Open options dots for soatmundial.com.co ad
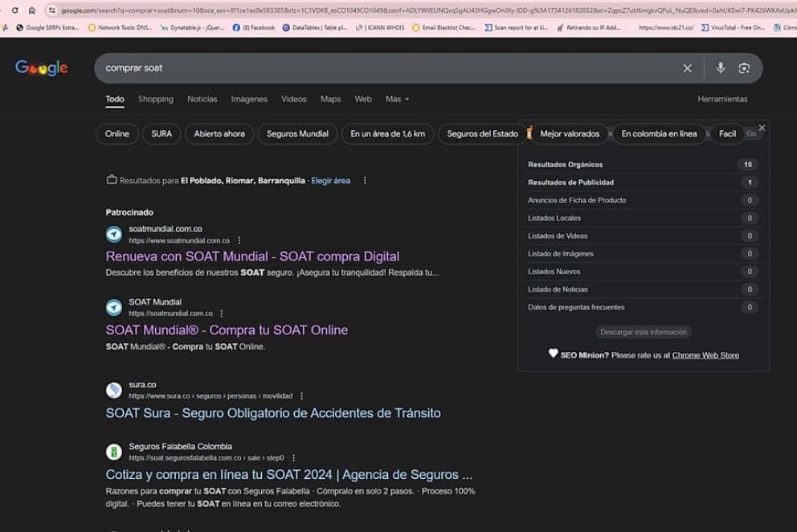Screen dimensions: 797x532 coord(239,240)
